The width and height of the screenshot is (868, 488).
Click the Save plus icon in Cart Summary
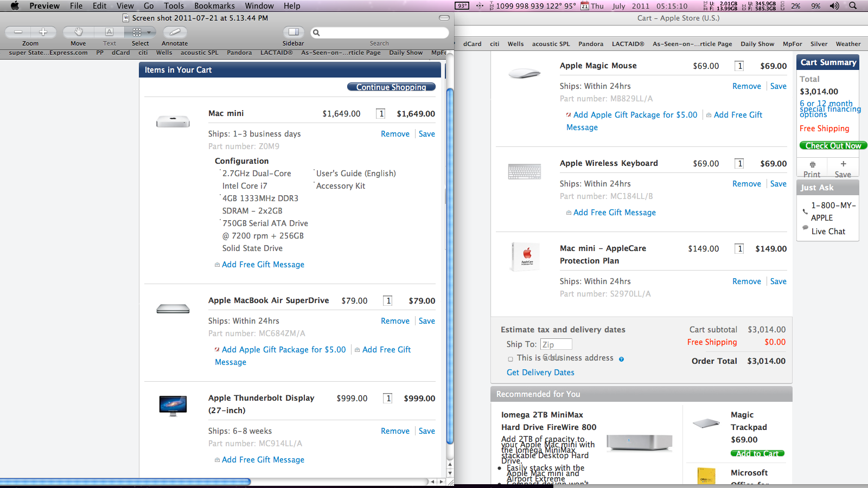pos(843,164)
